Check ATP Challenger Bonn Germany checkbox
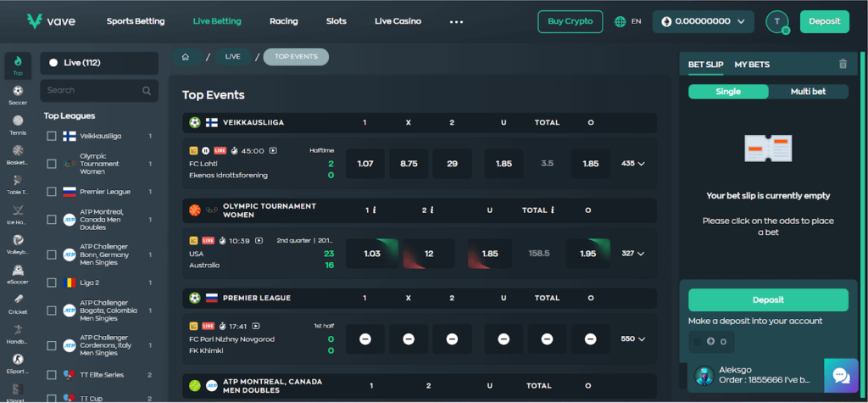Image resolution: width=868 pixels, height=403 pixels. (52, 255)
